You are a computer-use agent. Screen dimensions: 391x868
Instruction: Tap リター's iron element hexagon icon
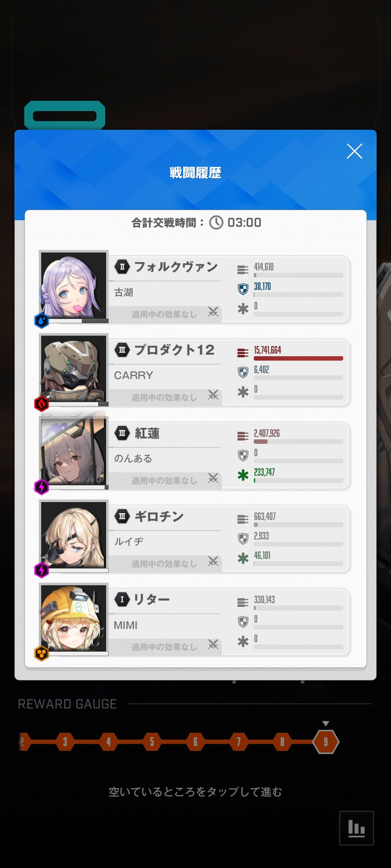pos(42,654)
